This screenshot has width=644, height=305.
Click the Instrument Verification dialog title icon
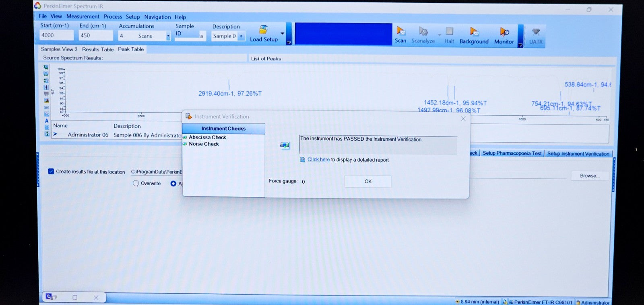point(188,116)
